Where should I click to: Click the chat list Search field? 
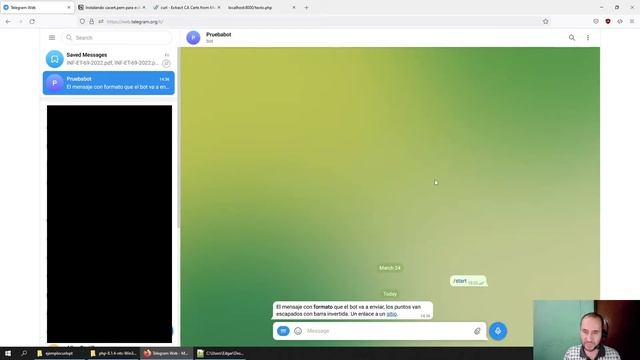[117, 38]
